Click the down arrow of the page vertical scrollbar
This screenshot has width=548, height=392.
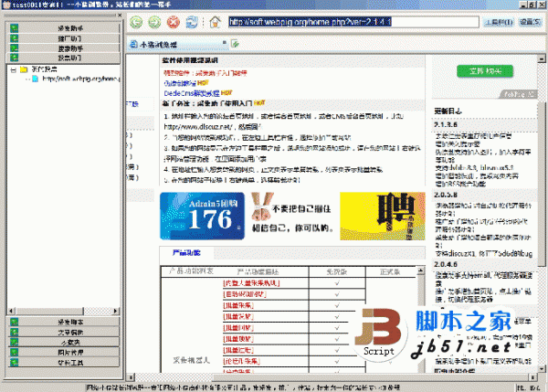tap(542, 368)
